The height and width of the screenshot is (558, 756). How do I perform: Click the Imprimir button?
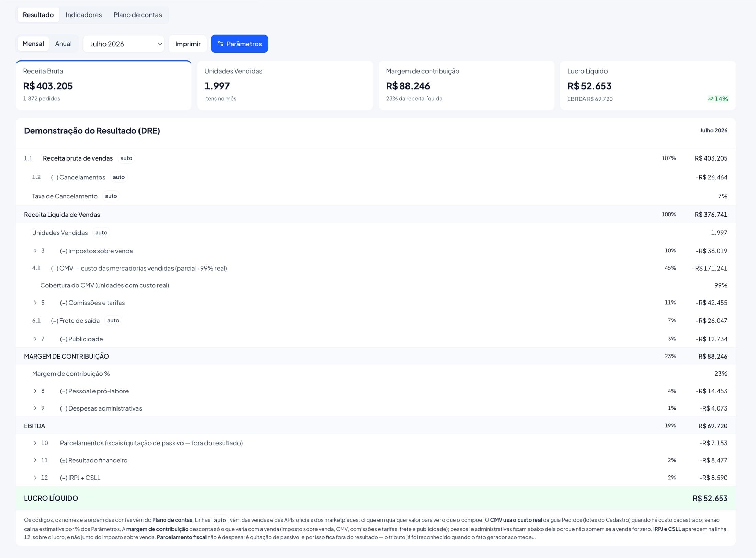pos(188,44)
